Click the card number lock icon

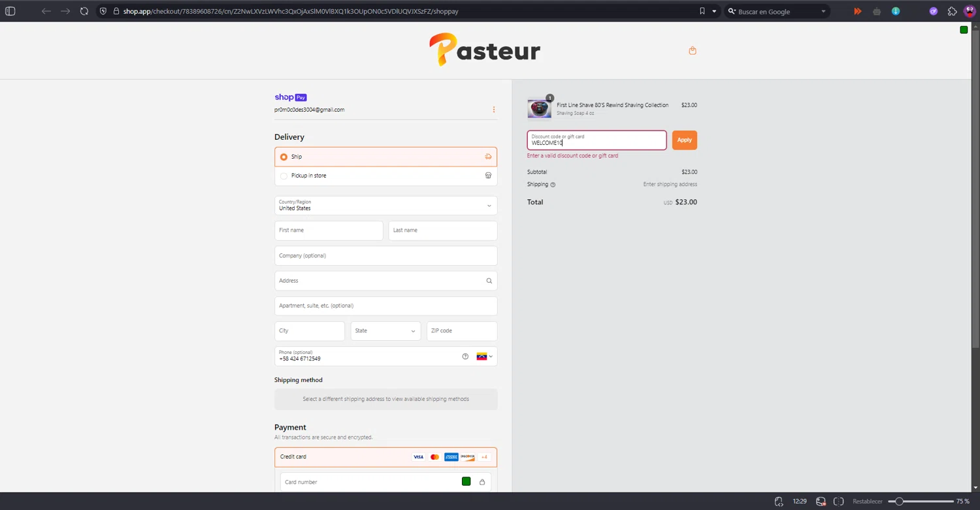coord(482,482)
